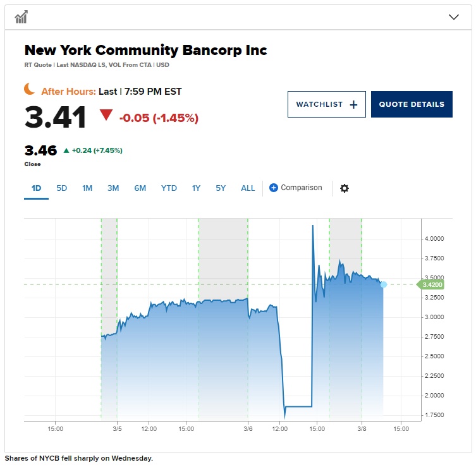
Task: Click the 1.7500 y-axis label
Action: click(434, 415)
